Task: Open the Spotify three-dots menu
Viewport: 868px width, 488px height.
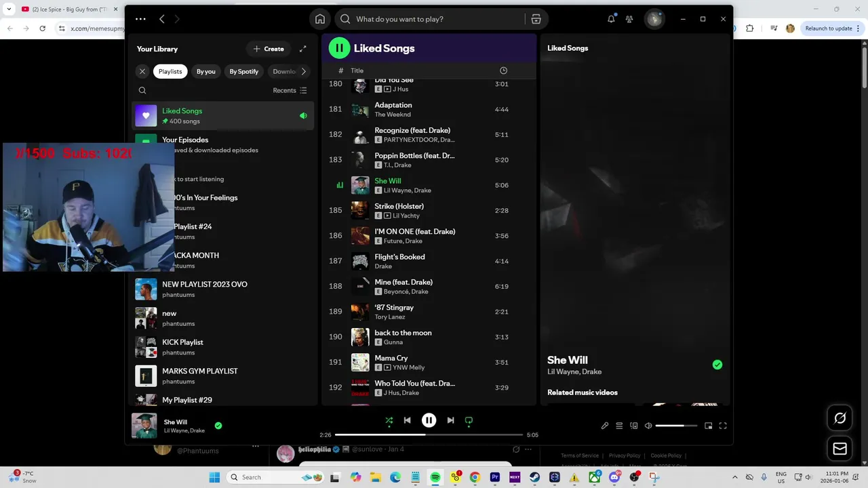Action: pyautogui.click(x=140, y=19)
